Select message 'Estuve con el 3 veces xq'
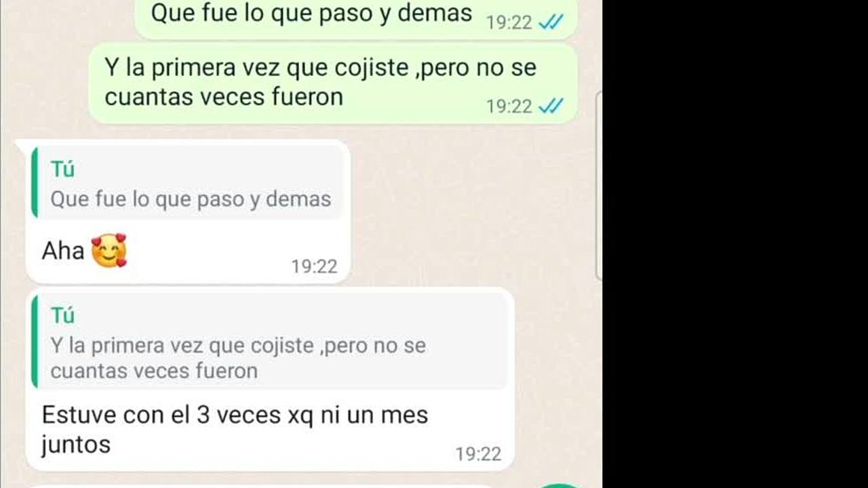The image size is (868, 488). click(x=235, y=429)
